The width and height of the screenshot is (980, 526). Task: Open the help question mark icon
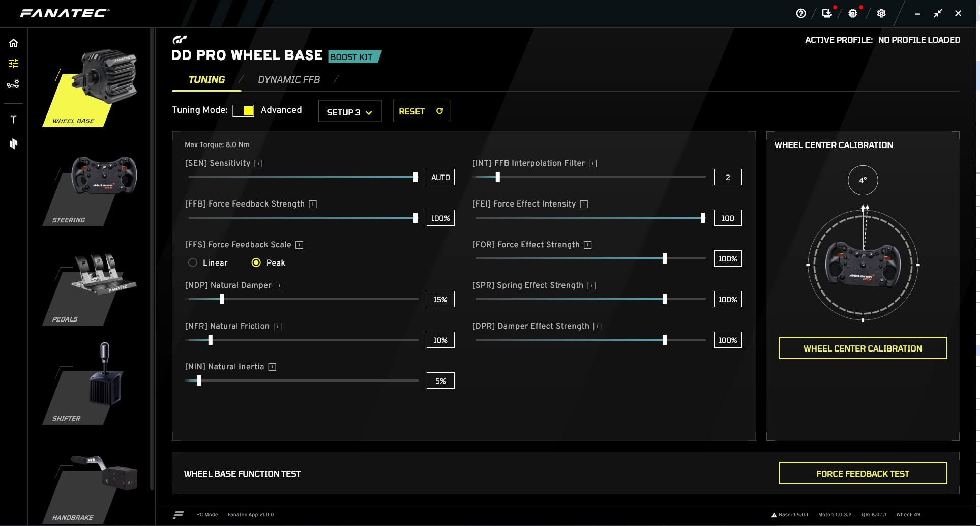tap(801, 14)
